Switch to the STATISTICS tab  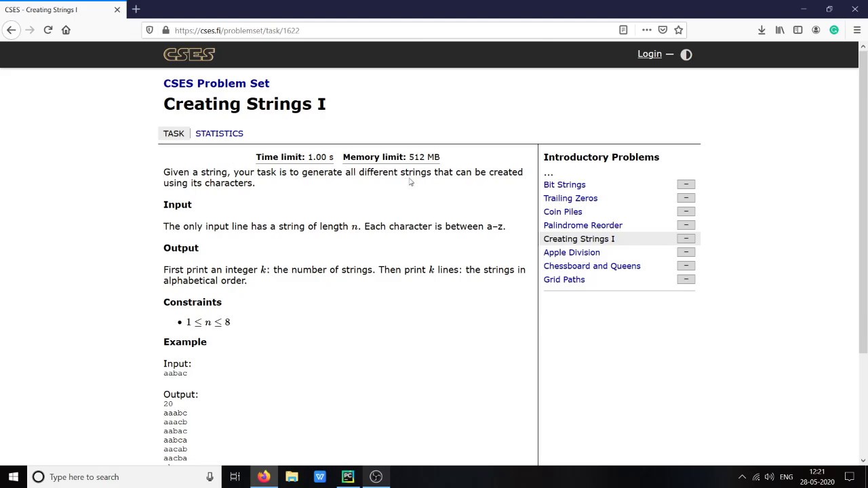click(219, 134)
